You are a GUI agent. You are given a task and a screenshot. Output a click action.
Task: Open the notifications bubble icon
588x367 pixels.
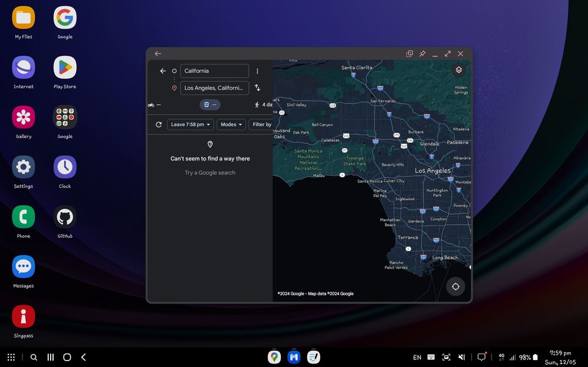coord(481,357)
